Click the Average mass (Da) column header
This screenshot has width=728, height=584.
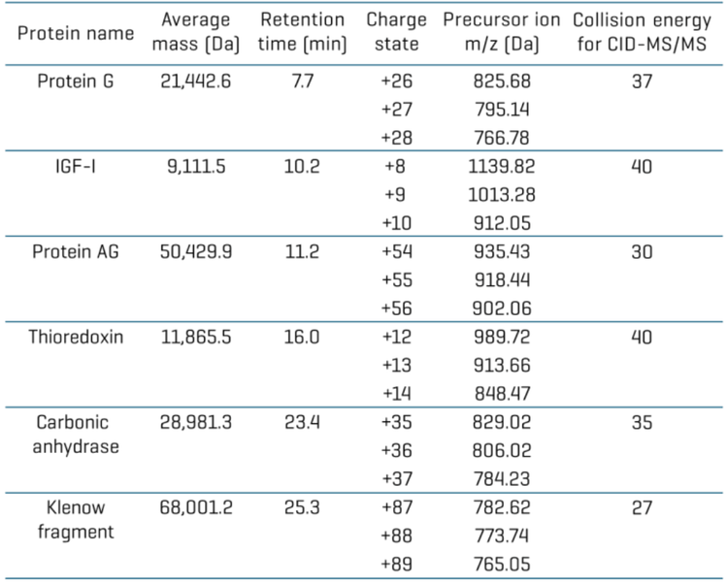(x=196, y=31)
